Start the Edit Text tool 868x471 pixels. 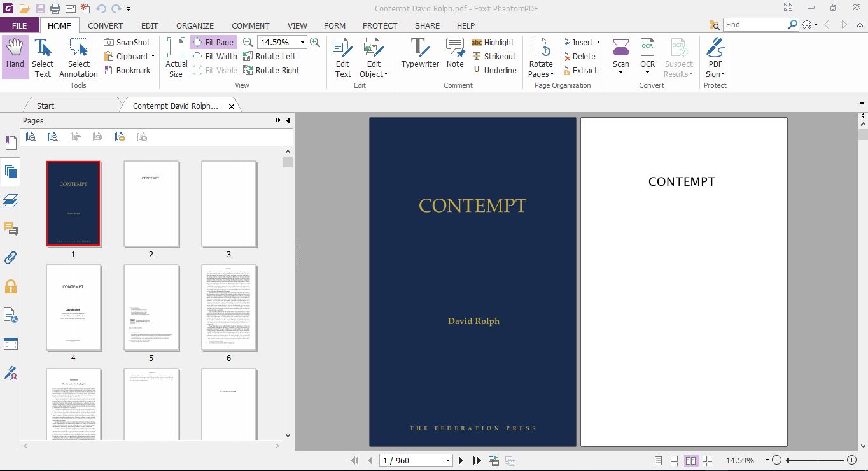pyautogui.click(x=343, y=57)
